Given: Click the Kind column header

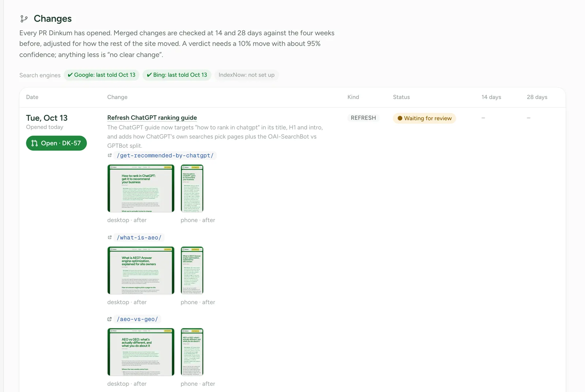Looking at the screenshot, I should tap(353, 97).
